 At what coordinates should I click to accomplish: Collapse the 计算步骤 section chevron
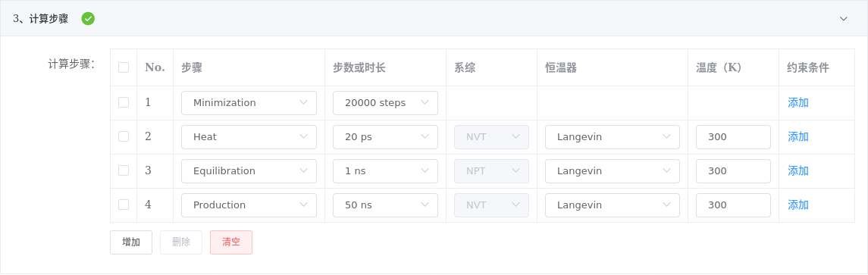(x=843, y=19)
